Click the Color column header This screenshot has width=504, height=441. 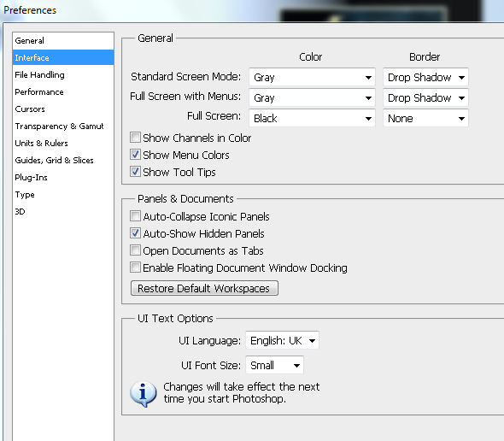310,57
